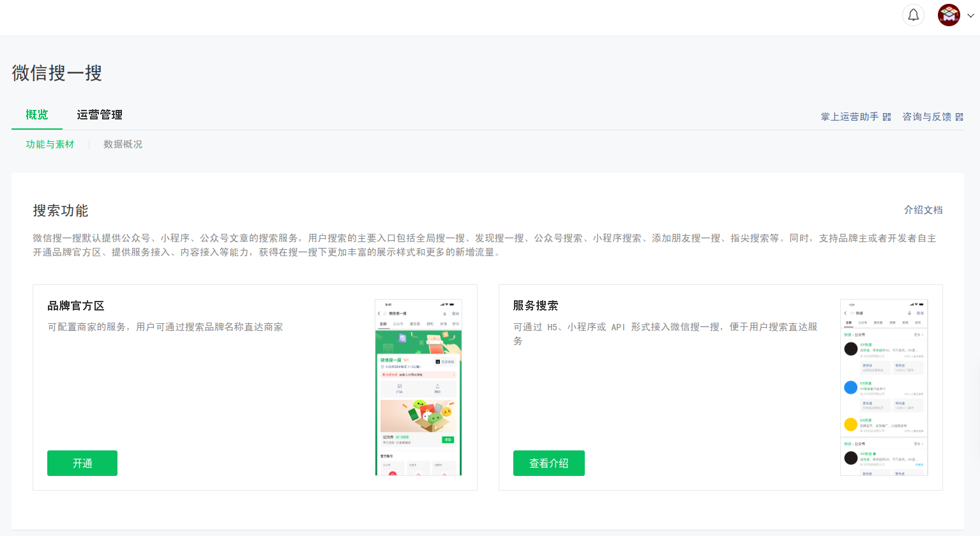This screenshot has width=980, height=536.
Task: Expand the account dropdown arrow
Action: tap(970, 16)
